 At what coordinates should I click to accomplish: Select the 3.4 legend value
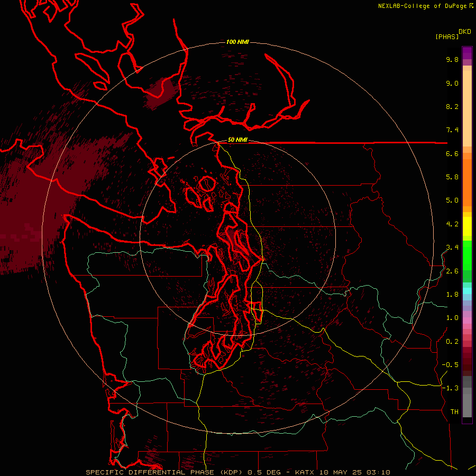tap(452, 248)
